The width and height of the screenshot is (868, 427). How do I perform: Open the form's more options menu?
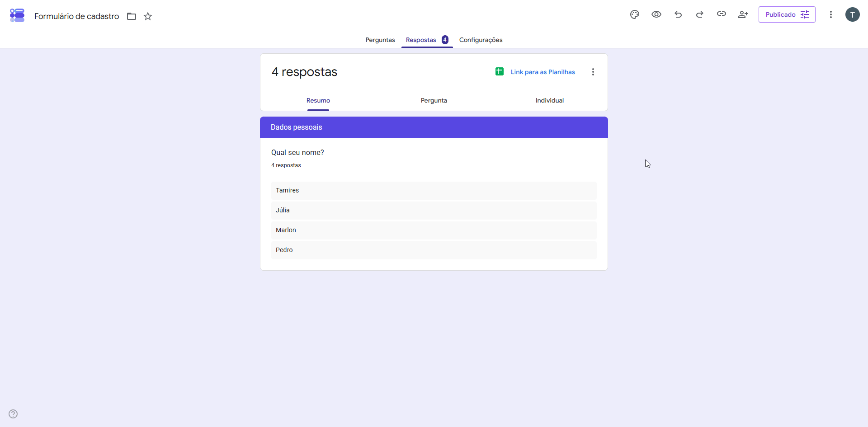click(831, 14)
